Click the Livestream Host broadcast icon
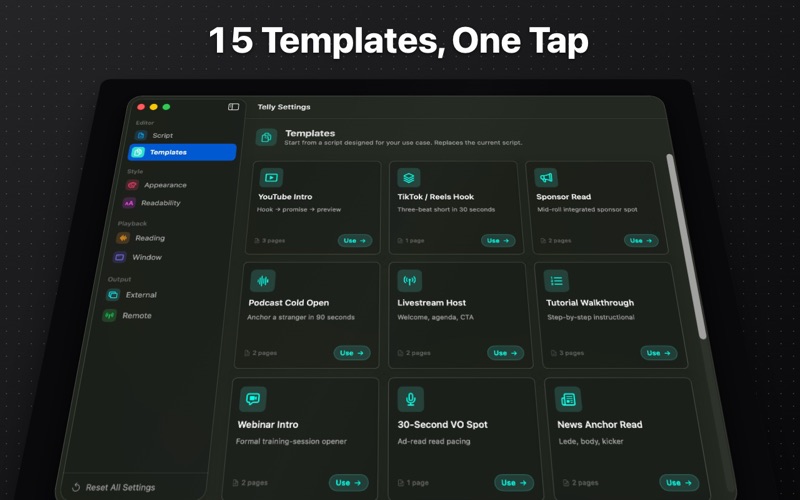 click(410, 281)
